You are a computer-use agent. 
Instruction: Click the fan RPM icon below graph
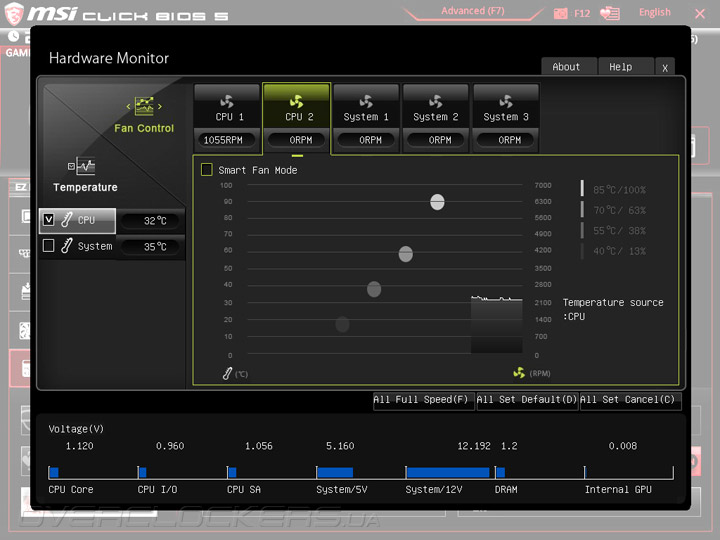click(x=519, y=372)
